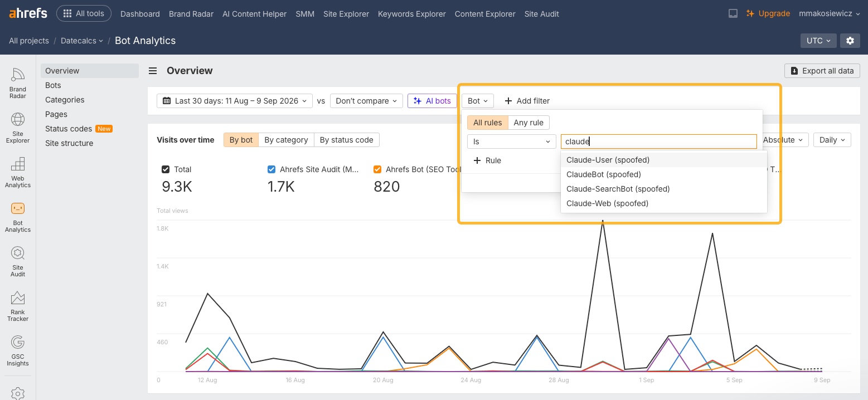The height and width of the screenshot is (400, 868).
Task: Open the Daily interval dropdown
Action: pyautogui.click(x=832, y=140)
